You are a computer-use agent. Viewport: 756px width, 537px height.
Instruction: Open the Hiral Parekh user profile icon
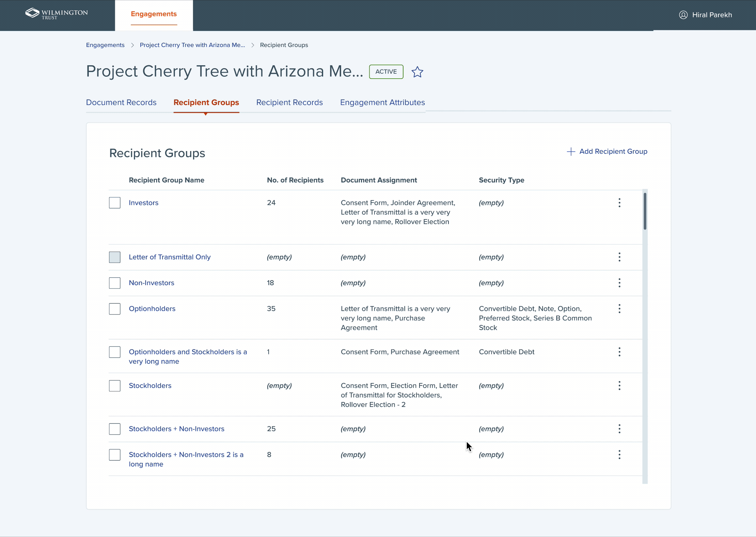click(x=683, y=15)
